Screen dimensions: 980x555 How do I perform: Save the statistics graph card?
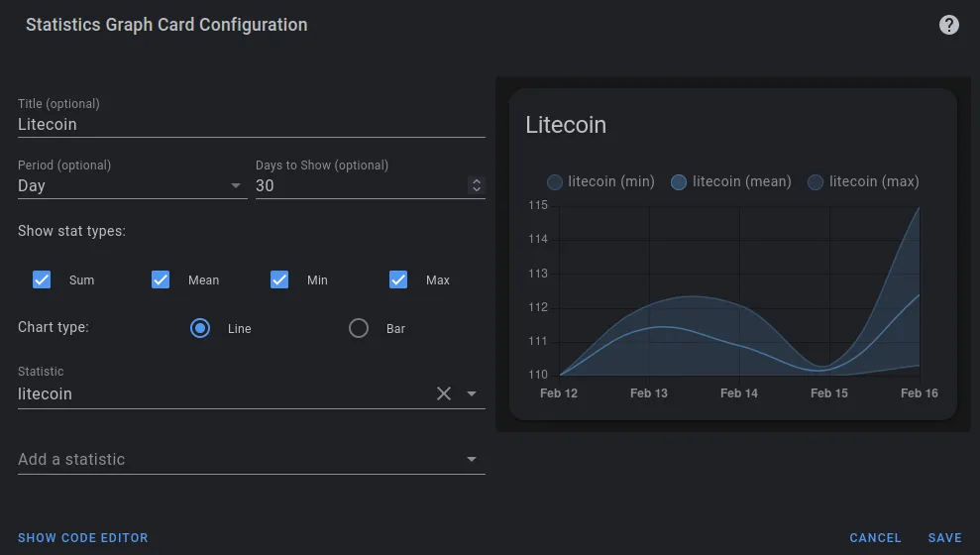(944, 538)
